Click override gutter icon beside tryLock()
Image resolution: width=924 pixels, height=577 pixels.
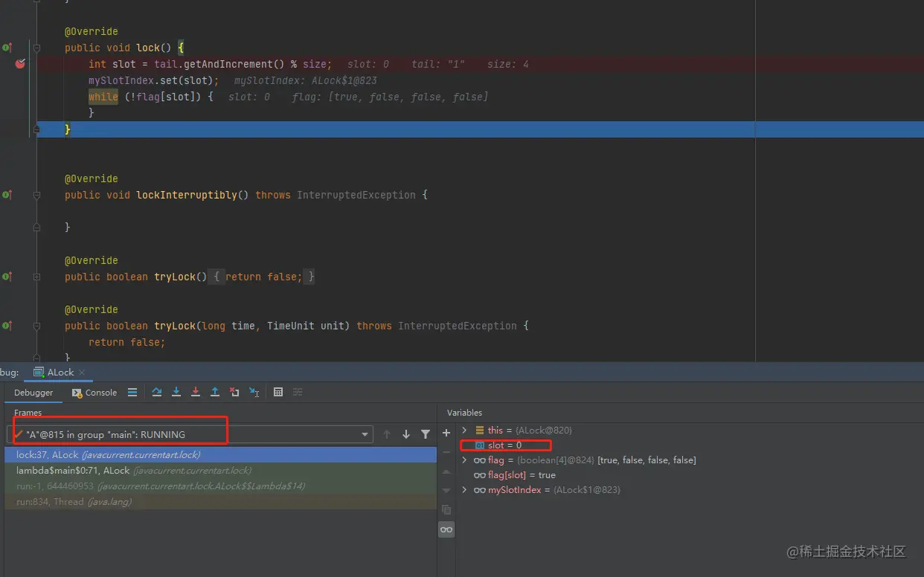click(7, 277)
